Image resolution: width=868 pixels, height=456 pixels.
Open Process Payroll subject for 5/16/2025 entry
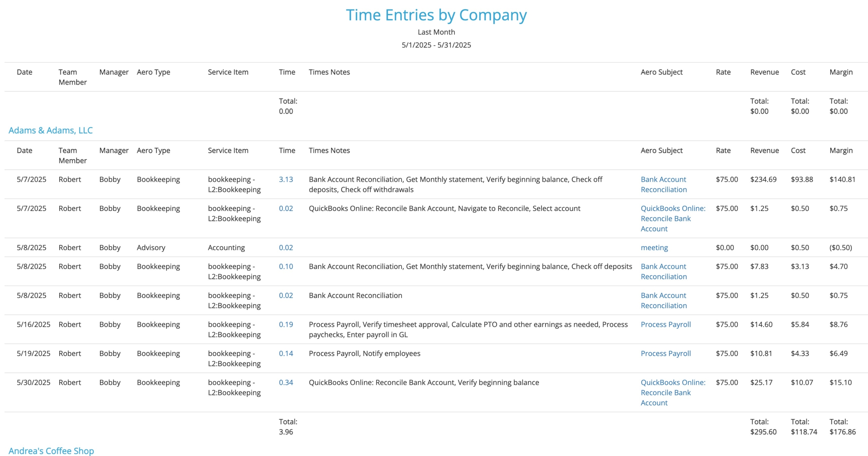click(x=666, y=324)
